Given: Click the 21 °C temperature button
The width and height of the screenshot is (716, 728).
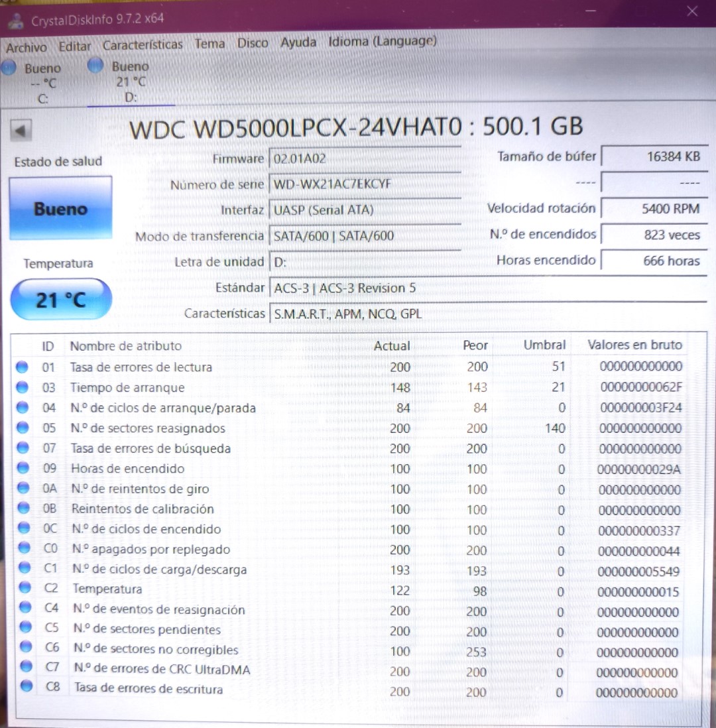Looking at the screenshot, I should tap(61, 300).
